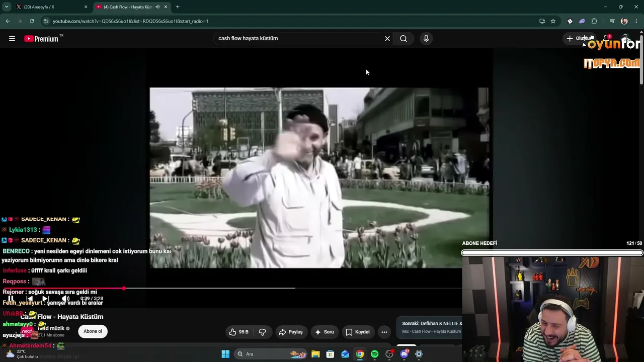Screen dimensions: 644x362
Task: Click the taskbar Ara search box
Action: pos(271,354)
